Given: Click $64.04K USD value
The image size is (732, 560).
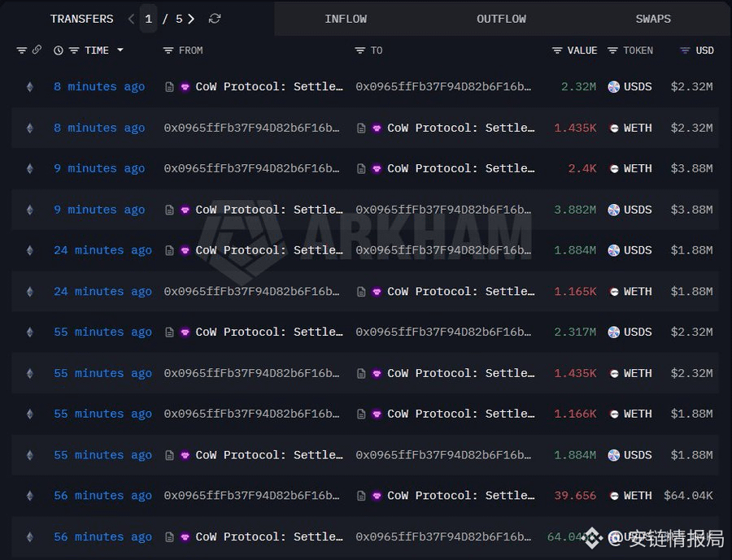Looking at the screenshot, I should (x=688, y=496).
